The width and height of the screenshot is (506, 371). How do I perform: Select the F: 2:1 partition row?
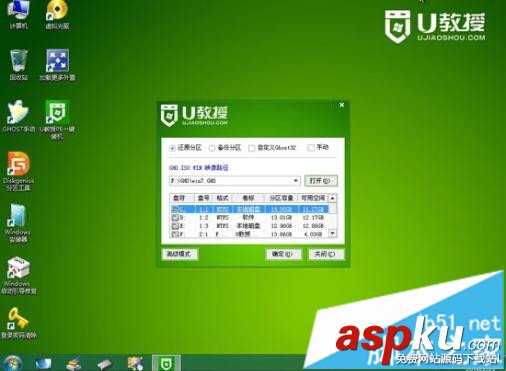[x=249, y=234]
